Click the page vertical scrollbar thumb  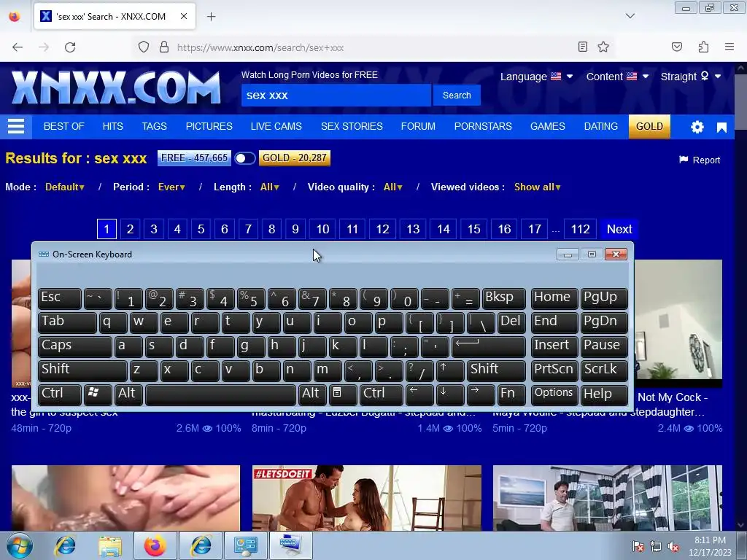[x=740, y=102]
